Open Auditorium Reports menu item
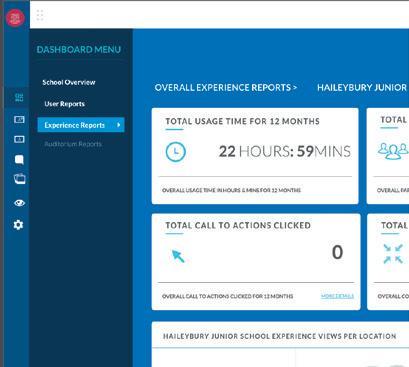 (x=73, y=144)
